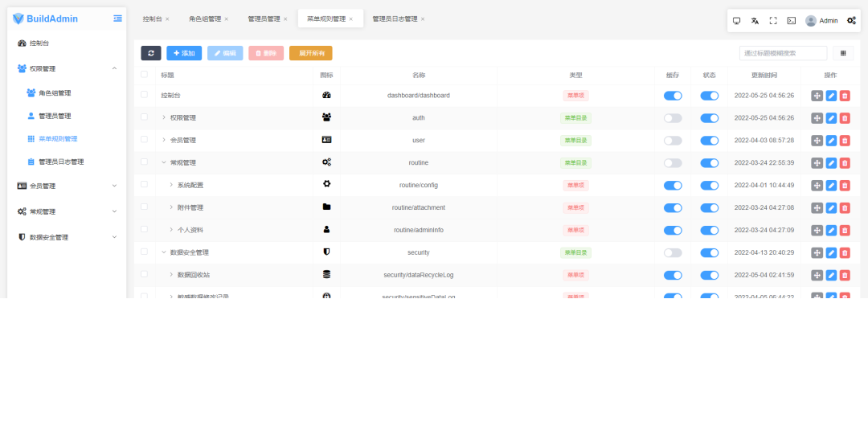Image resolution: width=868 pixels, height=426 pixels.
Task: Switch to the 管理员日志管理 tab
Action: coord(395,18)
